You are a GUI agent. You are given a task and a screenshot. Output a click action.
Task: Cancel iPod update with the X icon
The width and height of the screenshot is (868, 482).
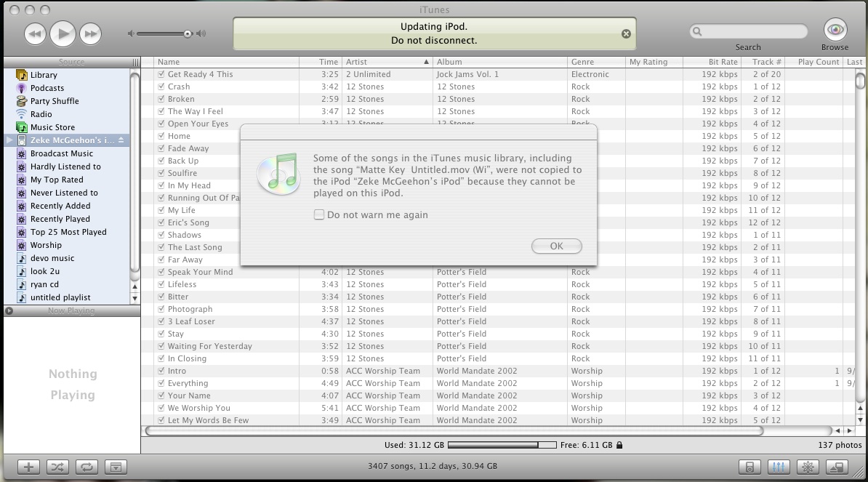(626, 33)
